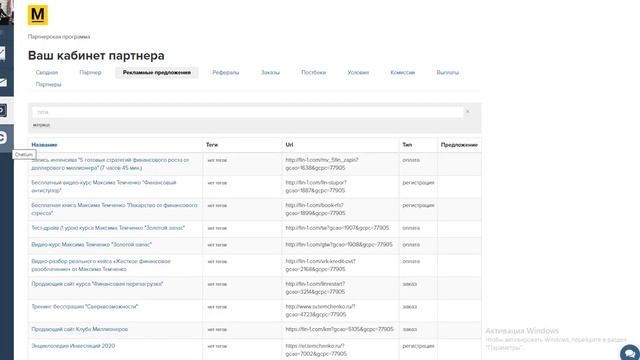Click "нет тегов" in the Энциклопедия Инвестиций row
The image size is (640, 360).
coord(217,346)
